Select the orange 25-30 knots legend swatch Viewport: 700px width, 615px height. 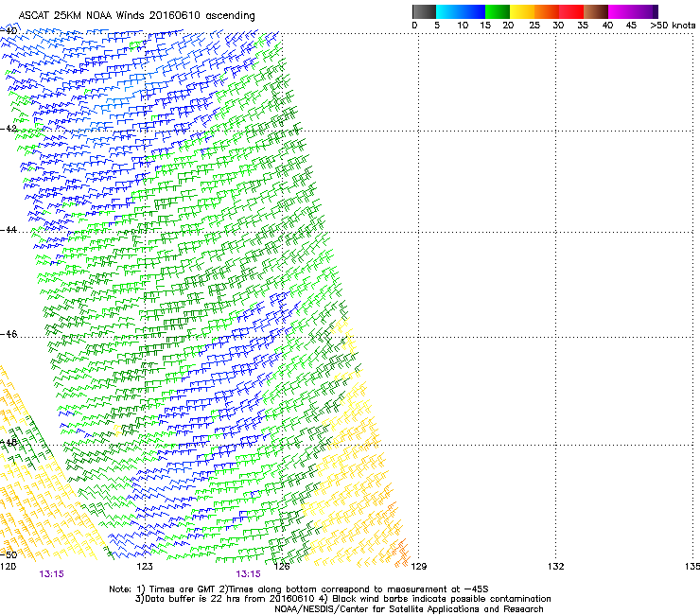[547, 11]
